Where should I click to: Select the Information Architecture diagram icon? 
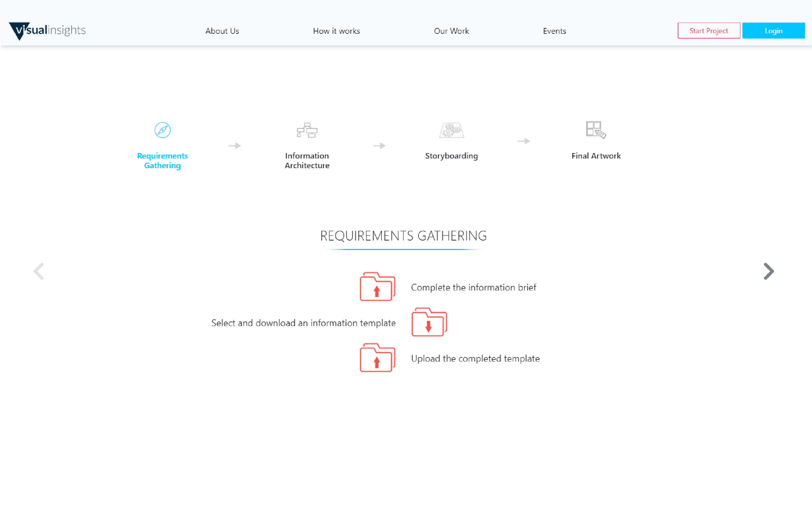307,130
